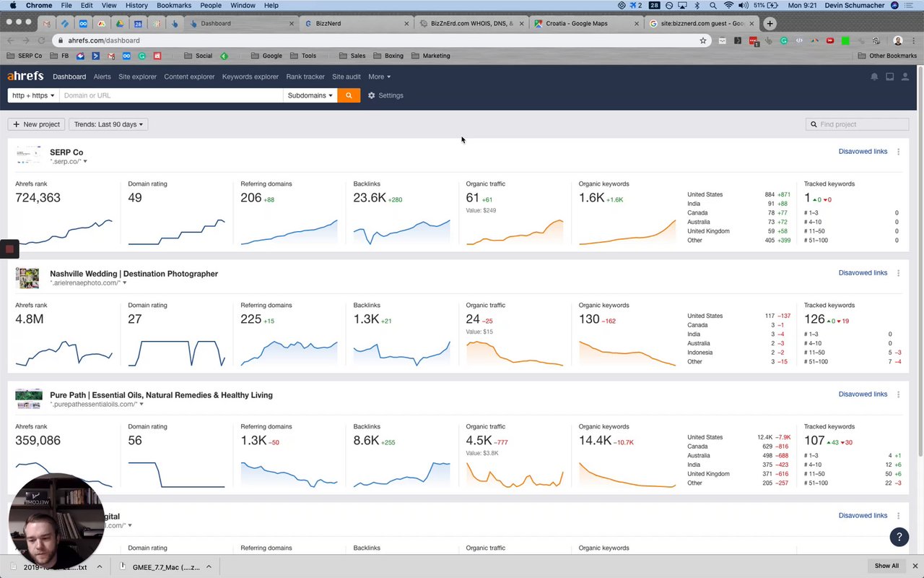Open Pure Path Essential Oils project title
Screen dimensions: 924x578
point(161,395)
